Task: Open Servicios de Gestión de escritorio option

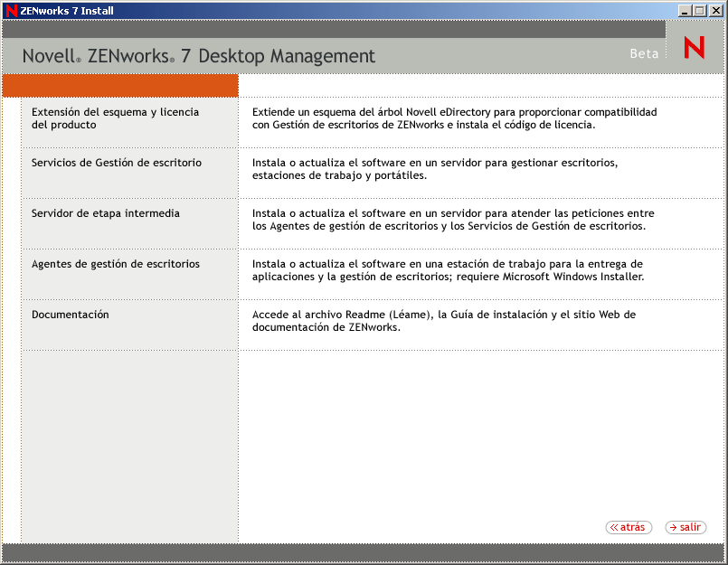Action: pyautogui.click(x=117, y=163)
